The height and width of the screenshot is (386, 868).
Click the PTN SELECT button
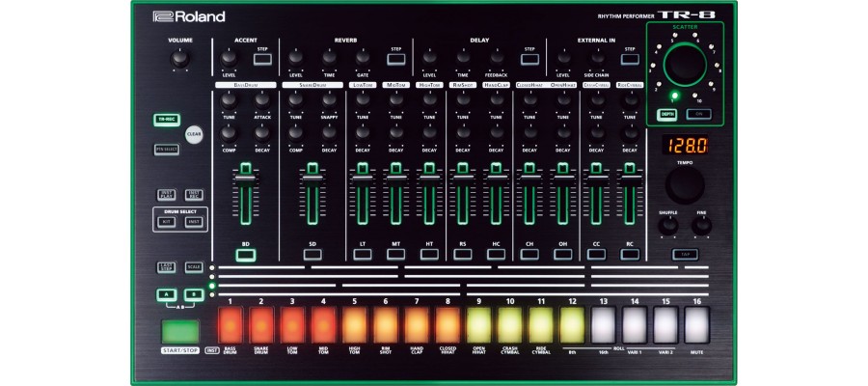[167, 150]
